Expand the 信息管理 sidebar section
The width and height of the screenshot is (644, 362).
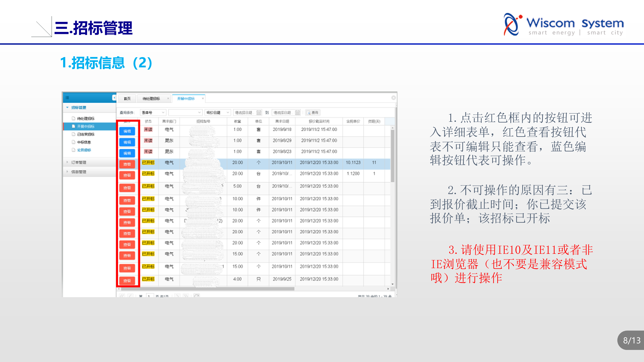pyautogui.click(x=79, y=172)
